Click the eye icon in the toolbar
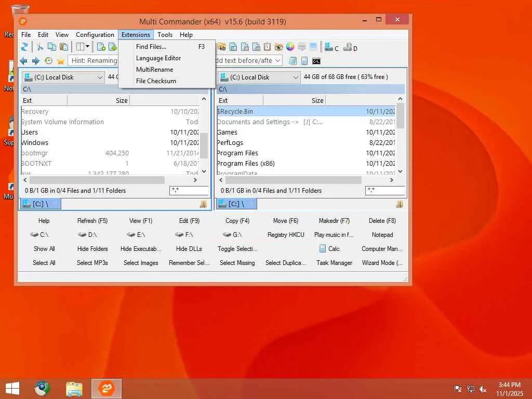The height and width of the screenshot is (399, 532). tap(278, 47)
